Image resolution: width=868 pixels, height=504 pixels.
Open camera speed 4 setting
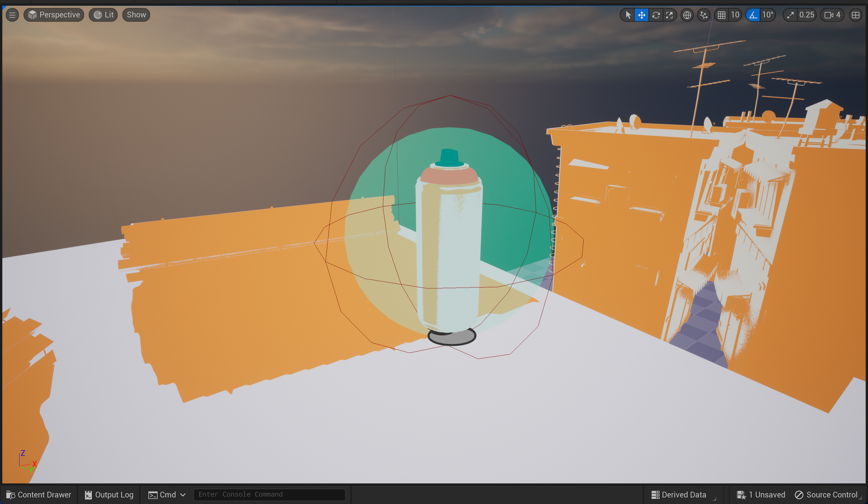832,15
